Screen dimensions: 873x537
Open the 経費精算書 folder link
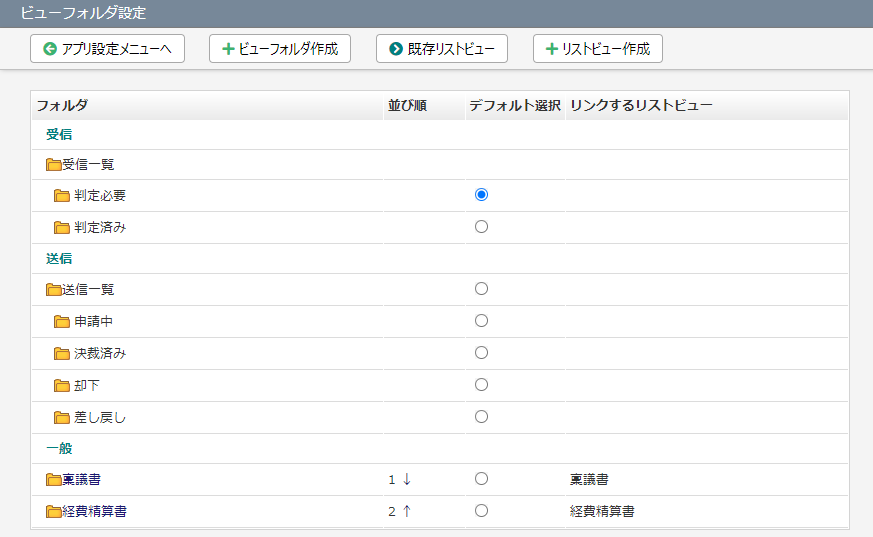point(94,511)
